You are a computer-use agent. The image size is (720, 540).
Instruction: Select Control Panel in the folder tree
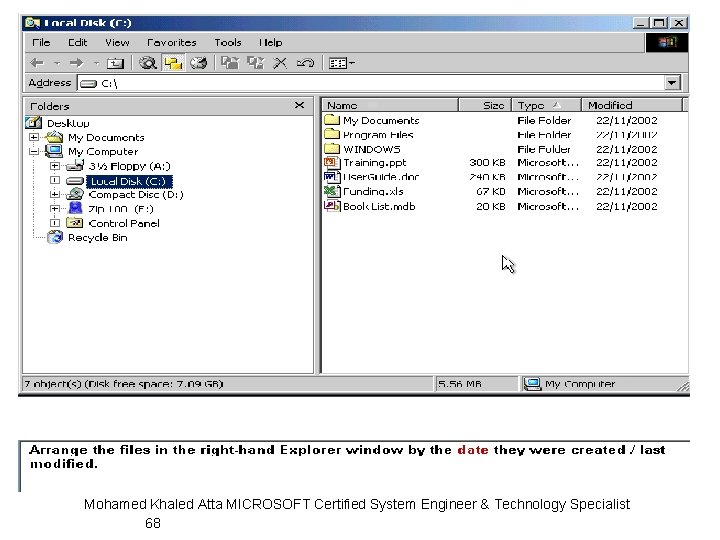pos(124,223)
